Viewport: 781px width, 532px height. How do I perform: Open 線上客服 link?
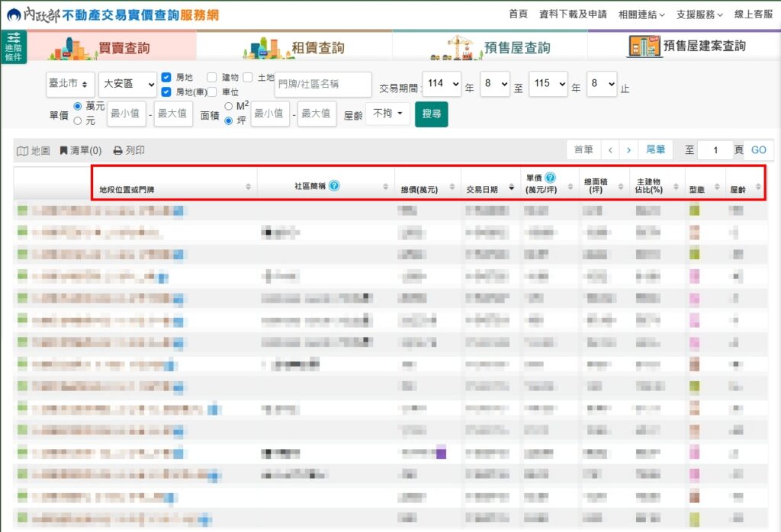(754, 14)
